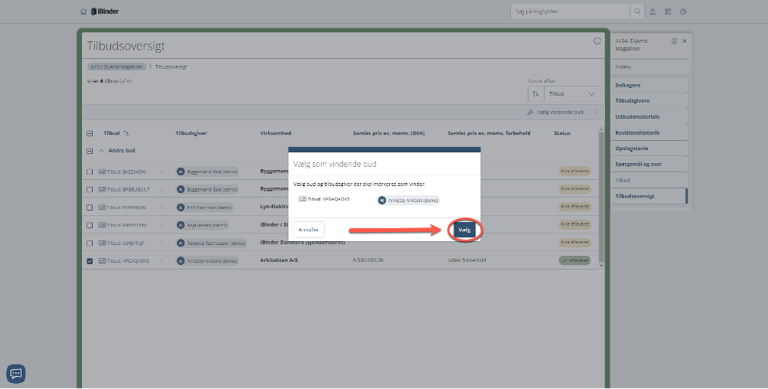Click the Uden forbehold cell

coord(467,261)
